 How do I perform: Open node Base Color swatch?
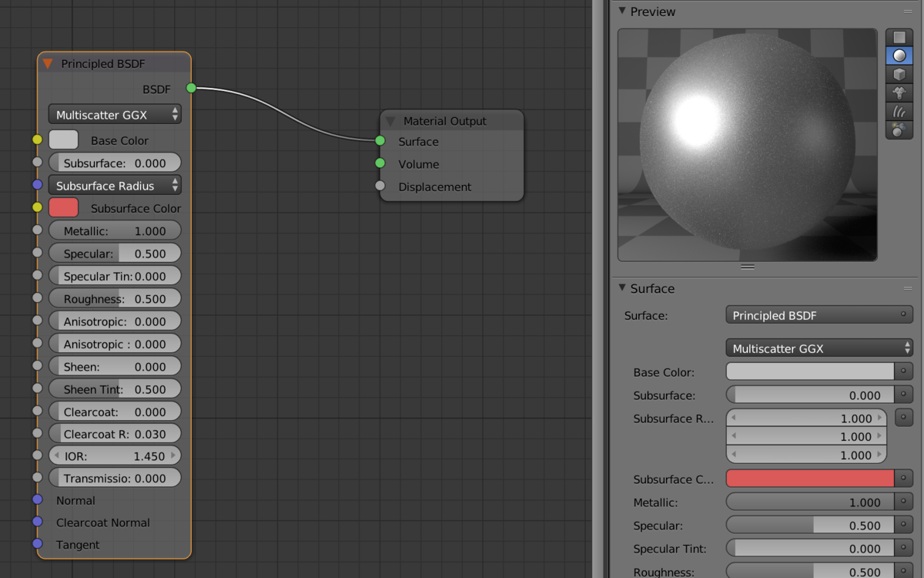[63, 139]
